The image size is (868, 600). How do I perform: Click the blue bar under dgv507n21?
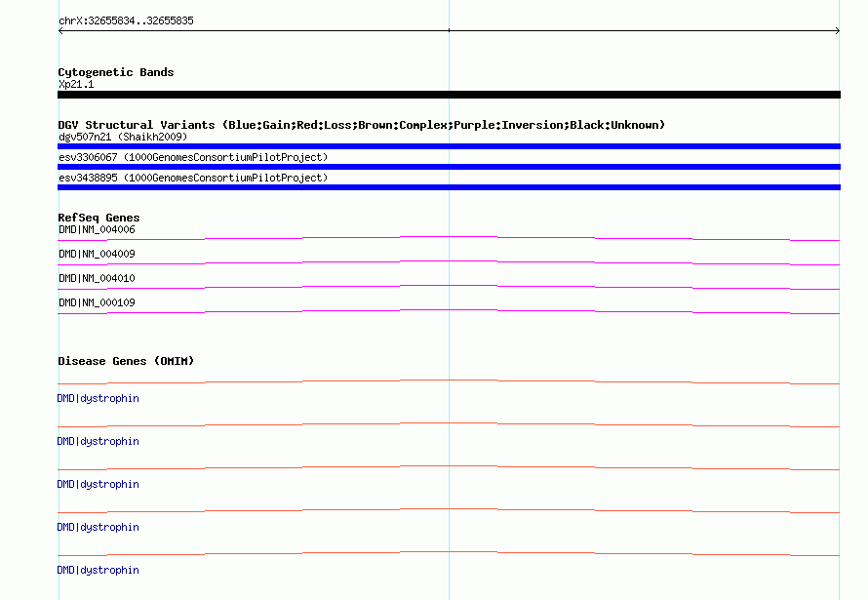(x=449, y=146)
